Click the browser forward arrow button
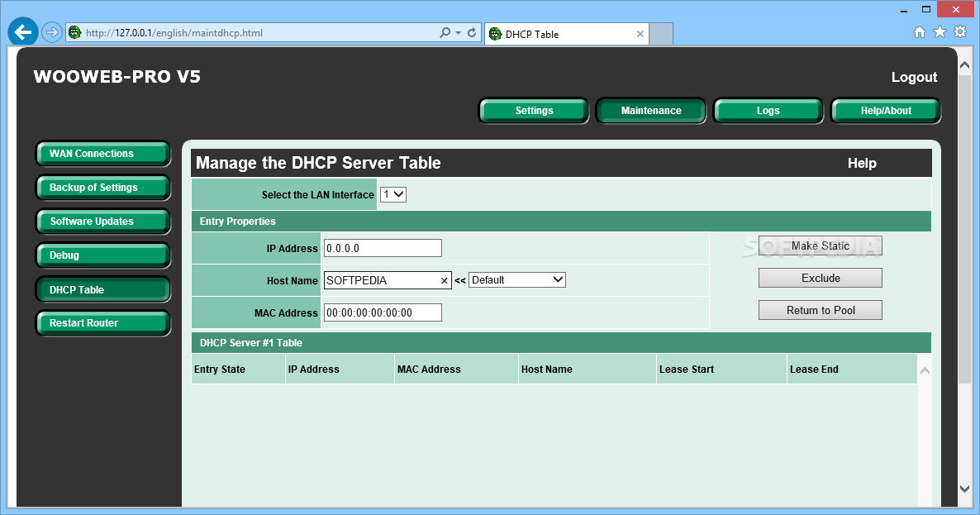 (x=52, y=32)
